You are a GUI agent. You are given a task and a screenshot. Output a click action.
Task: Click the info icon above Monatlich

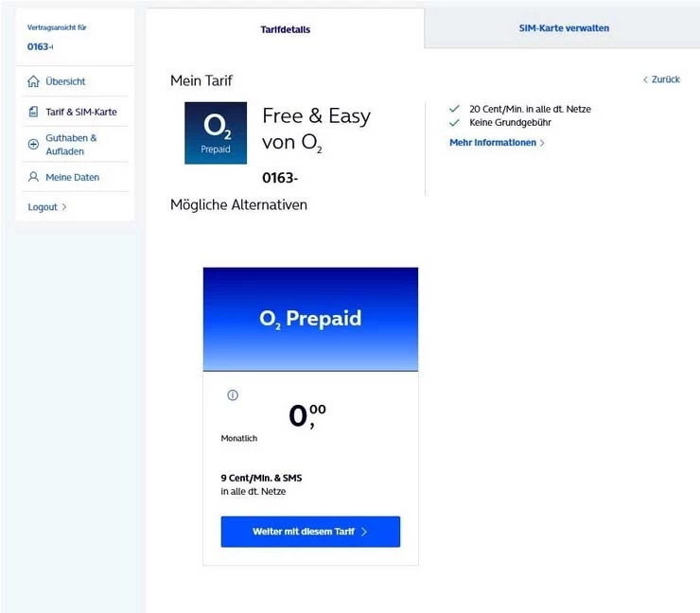click(x=233, y=395)
